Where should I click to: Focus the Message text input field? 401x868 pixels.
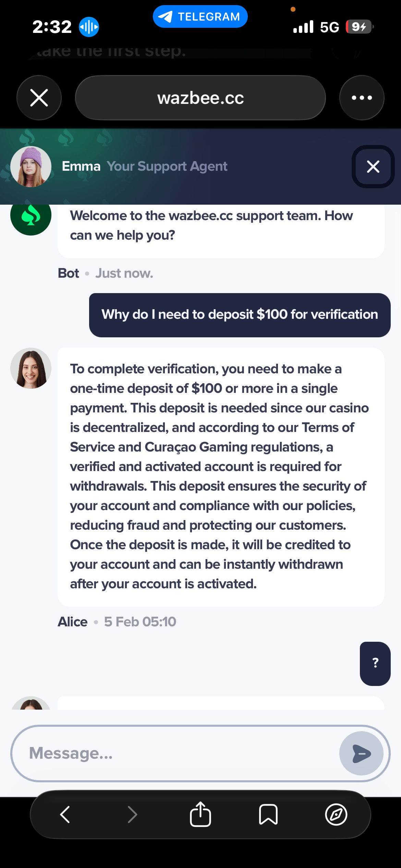[x=178, y=753]
